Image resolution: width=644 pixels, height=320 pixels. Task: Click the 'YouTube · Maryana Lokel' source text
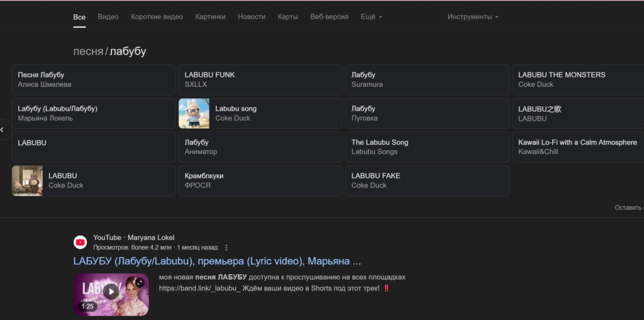pyautogui.click(x=134, y=238)
